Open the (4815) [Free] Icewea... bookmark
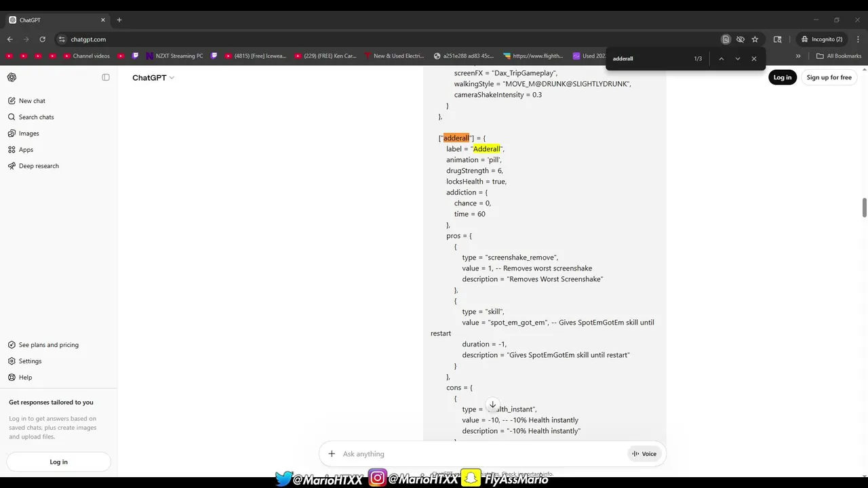 (256, 56)
